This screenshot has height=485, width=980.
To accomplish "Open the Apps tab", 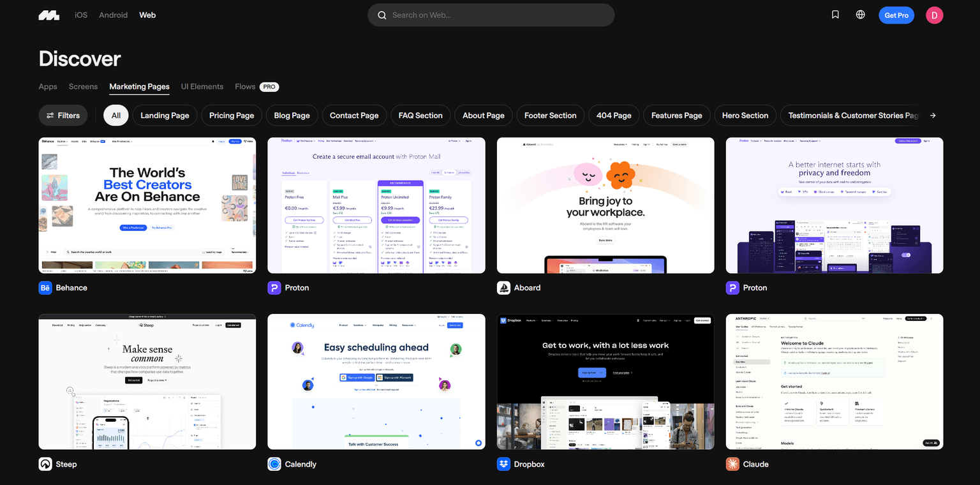I will 48,87.
